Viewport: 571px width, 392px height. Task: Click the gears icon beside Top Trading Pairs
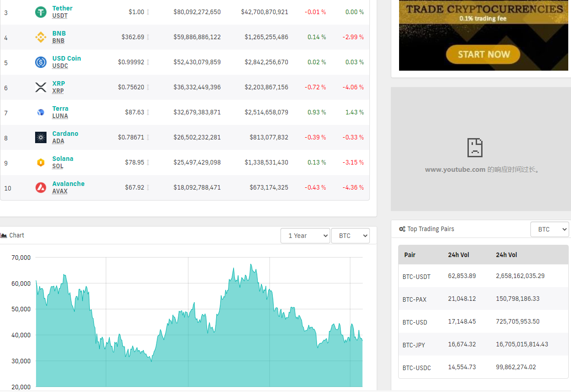click(402, 229)
